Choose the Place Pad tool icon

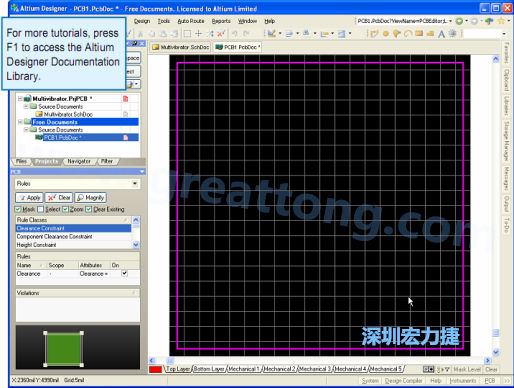[x=386, y=34]
